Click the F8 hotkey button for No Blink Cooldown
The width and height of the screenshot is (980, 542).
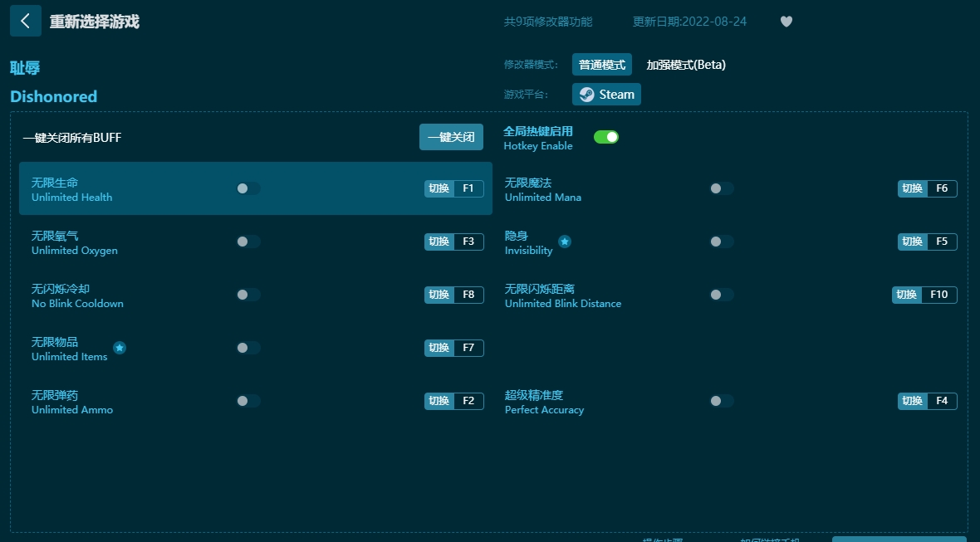click(454, 295)
